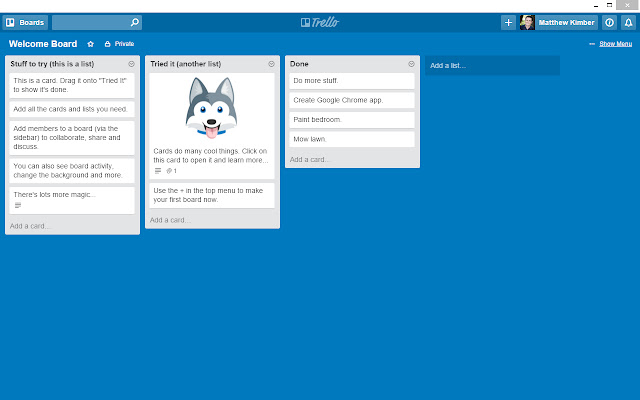Click description icon on magic card
This screenshot has height=400, width=640.
[x=18, y=205]
